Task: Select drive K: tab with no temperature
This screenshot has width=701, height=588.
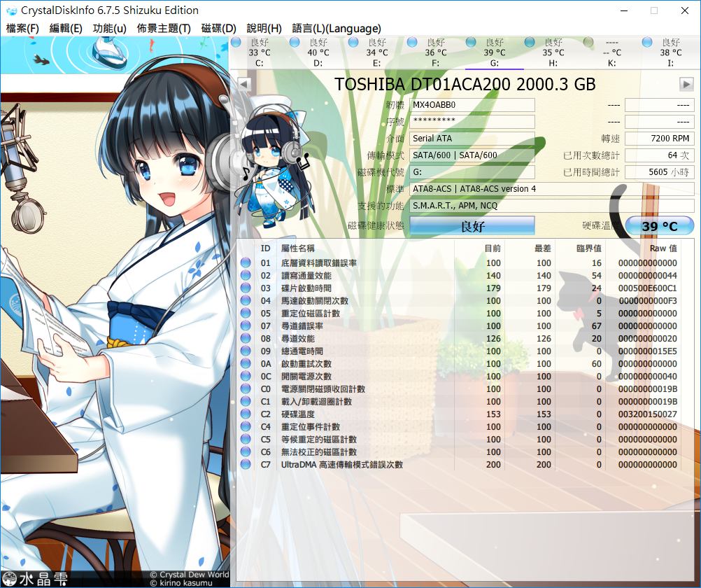Action: (611, 52)
